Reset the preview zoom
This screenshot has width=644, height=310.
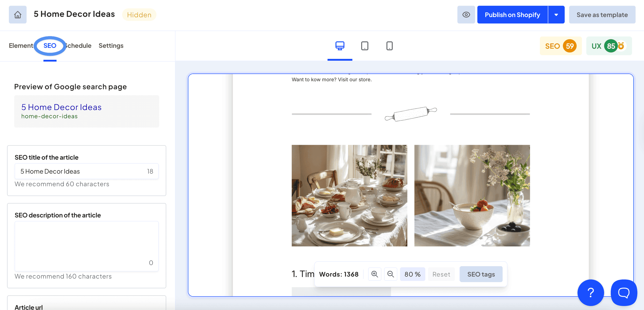point(441,274)
